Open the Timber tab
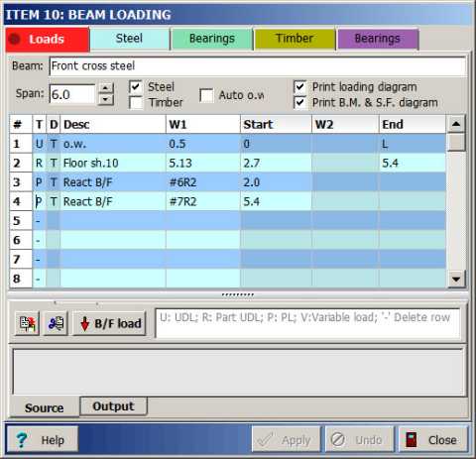476x459 pixels. [x=295, y=39]
